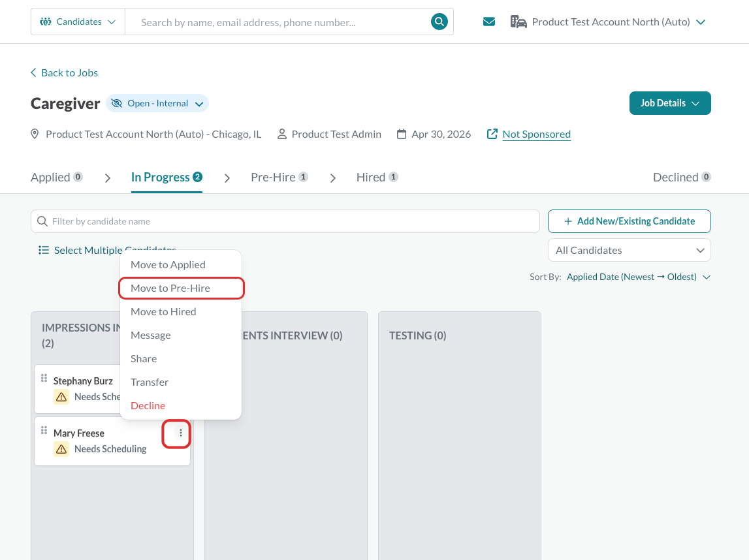This screenshot has height=560, width=749.
Task: Click the three-dot menu for Mary Freese
Action: coord(181,433)
